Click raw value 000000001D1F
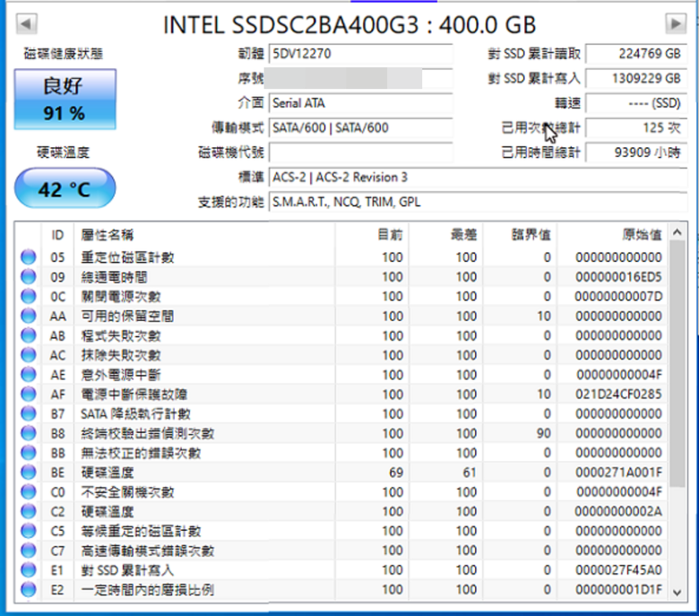699x616 pixels. click(618, 590)
